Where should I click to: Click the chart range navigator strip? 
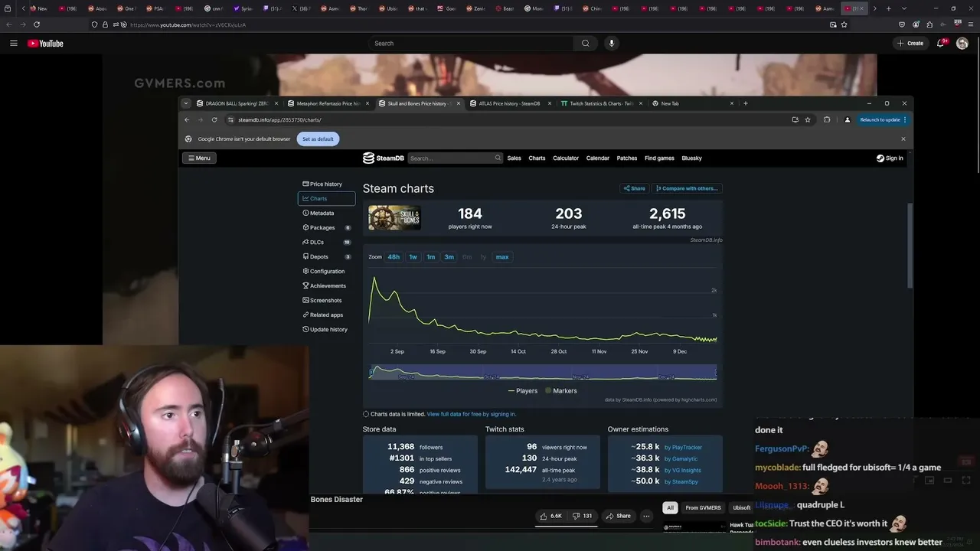[543, 373]
